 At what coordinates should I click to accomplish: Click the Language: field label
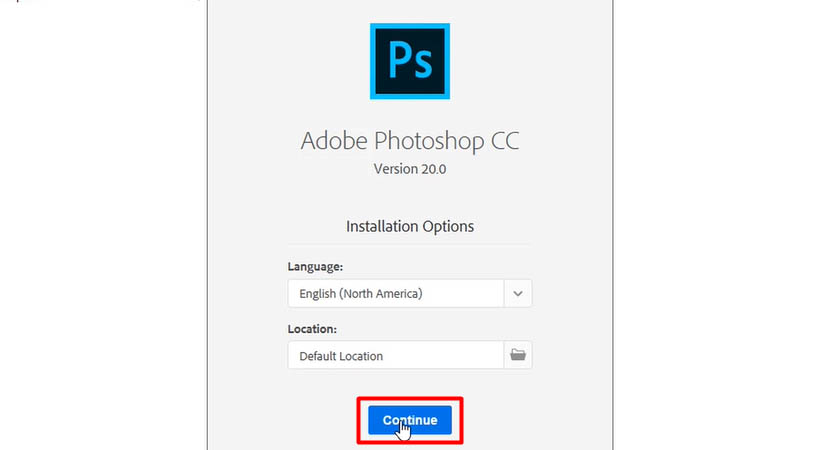coord(315,267)
